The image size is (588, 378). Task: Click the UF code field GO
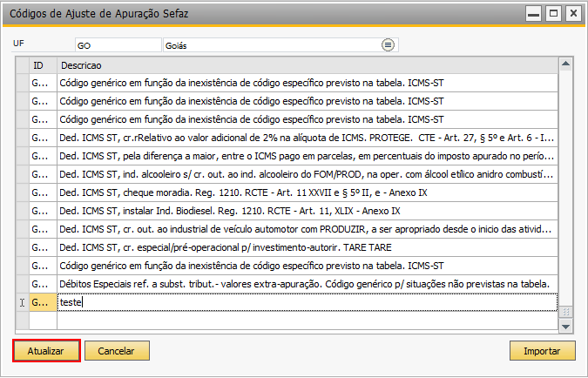click(x=118, y=45)
